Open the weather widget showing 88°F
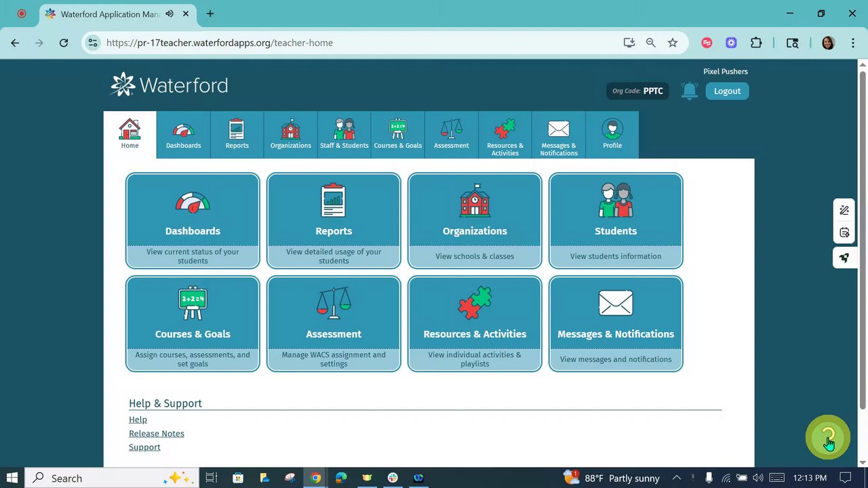Viewport: 868px width, 488px height. [x=612, y=478]
